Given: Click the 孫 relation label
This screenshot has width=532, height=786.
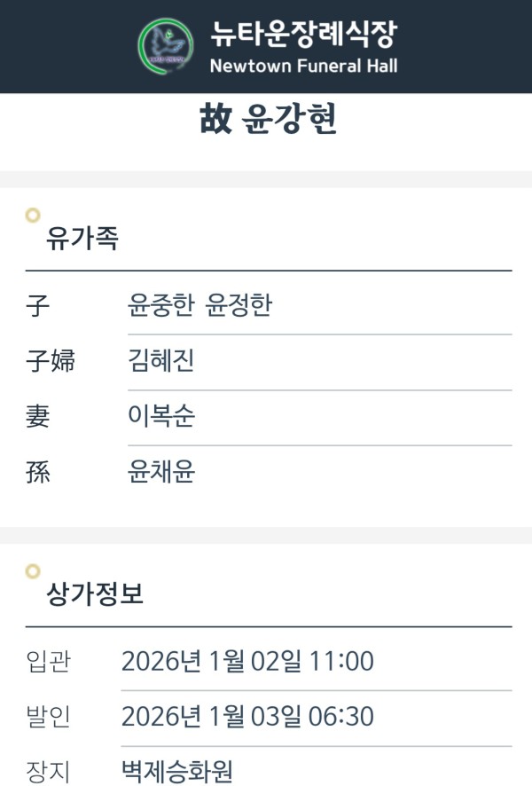Looking at the screenshot, I should tap(38, 472).
